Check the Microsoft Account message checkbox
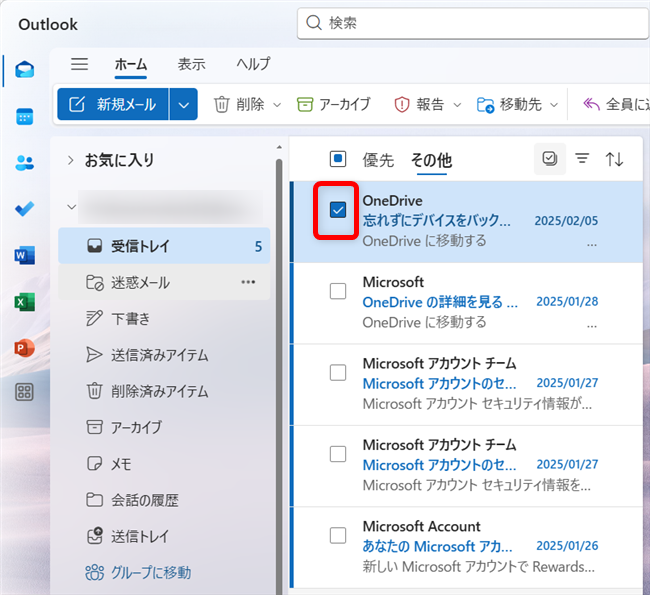650x595 pixels. (338, 535)
